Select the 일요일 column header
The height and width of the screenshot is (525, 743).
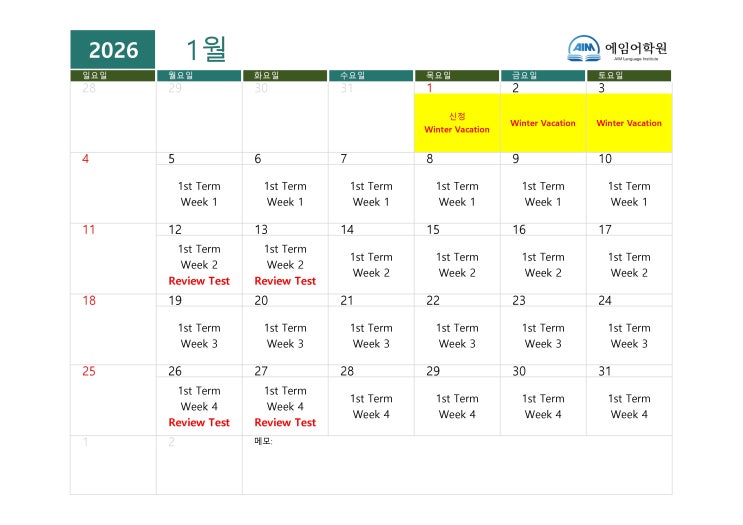[x=113, y=75]
